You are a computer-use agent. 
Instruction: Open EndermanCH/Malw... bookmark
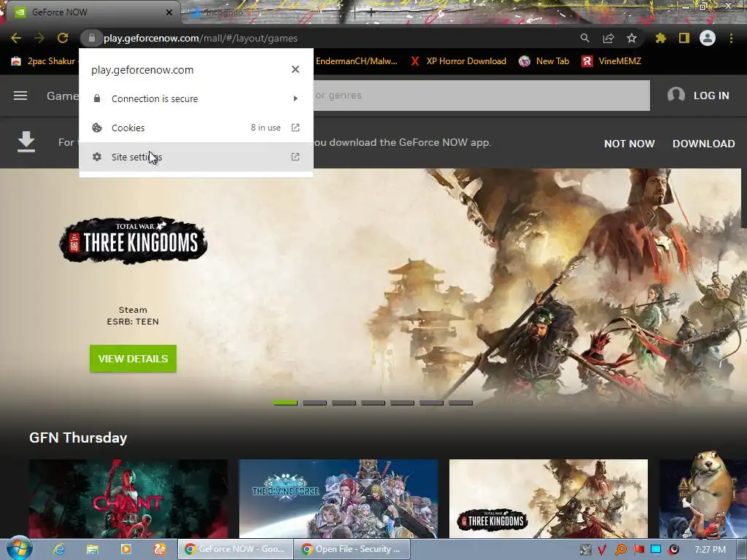click(x=356, y=61)
